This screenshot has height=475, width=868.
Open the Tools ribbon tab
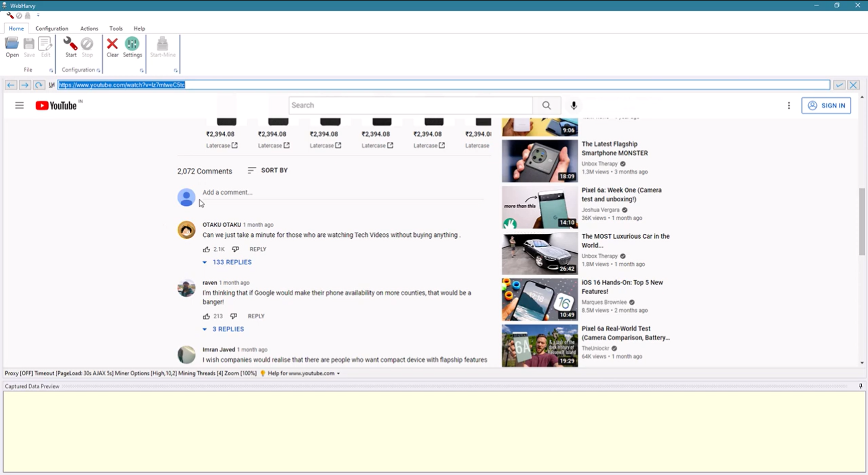click(x=116, y=28)
